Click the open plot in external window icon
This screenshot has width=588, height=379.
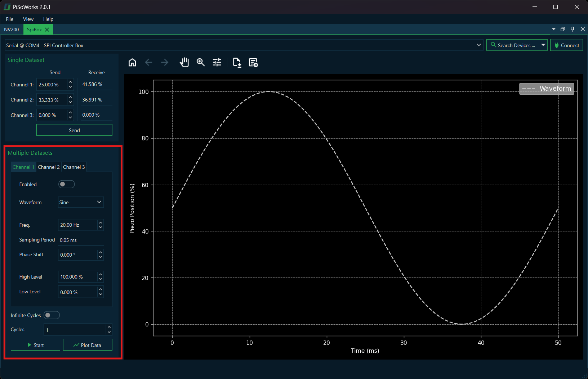[x=253, y=62]
